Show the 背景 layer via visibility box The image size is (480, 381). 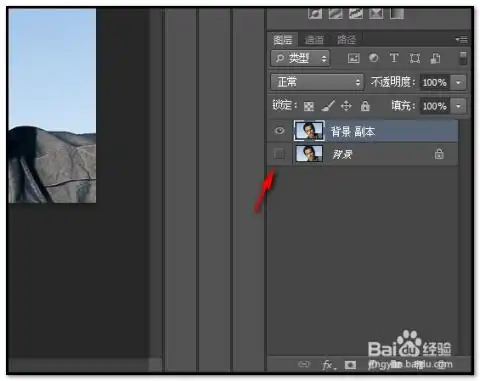coord(279,154)
